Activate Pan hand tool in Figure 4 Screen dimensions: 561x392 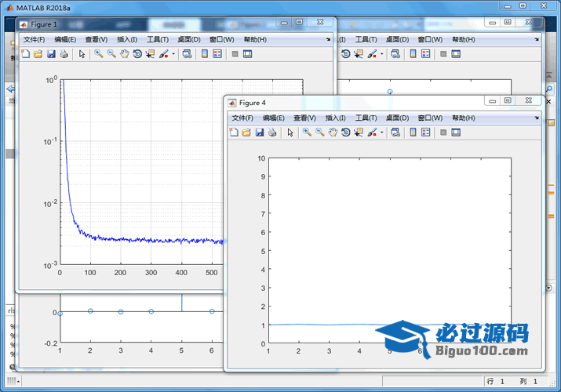(x=333, y=132)
